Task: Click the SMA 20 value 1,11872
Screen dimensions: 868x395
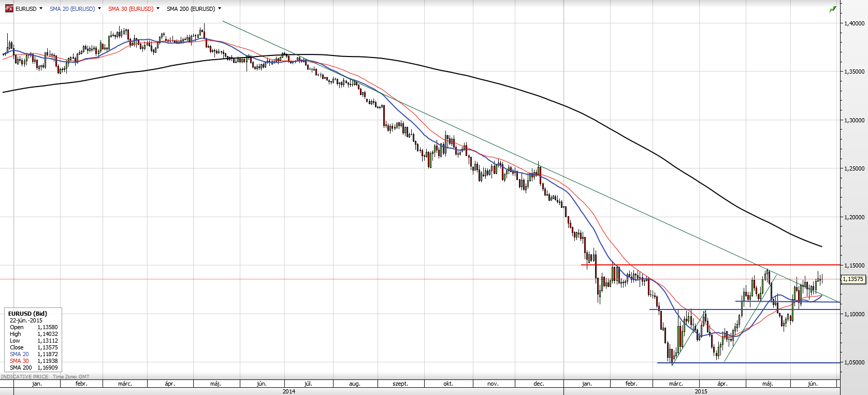Action: pyautogui.click(x=48, y=354)
